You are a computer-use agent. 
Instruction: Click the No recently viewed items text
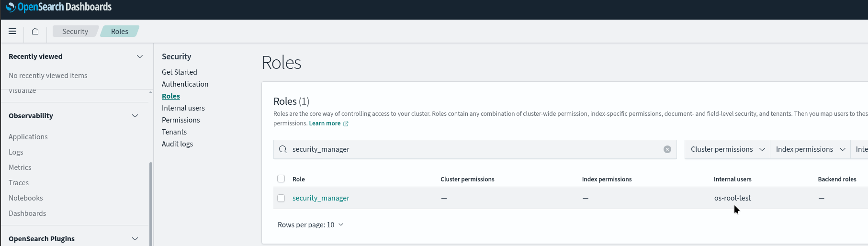click(48, 76)
